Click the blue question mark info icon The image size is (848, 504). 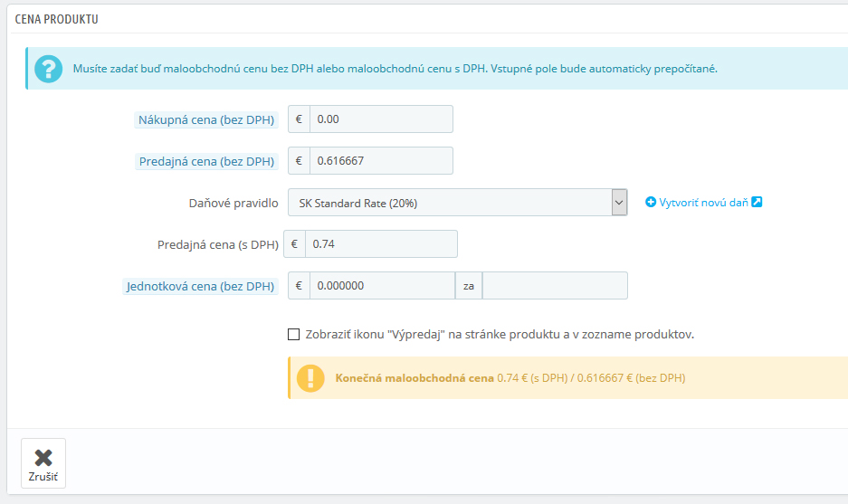click(49, 69)
